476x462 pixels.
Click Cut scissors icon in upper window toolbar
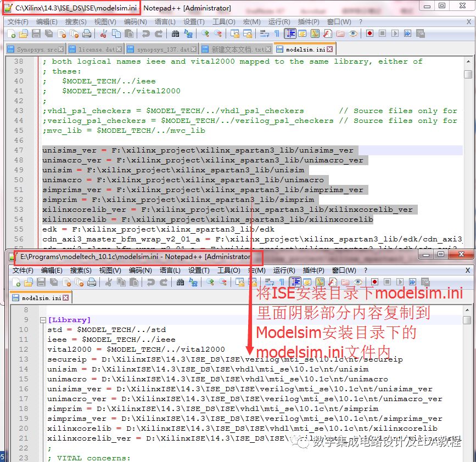(103, 33)
